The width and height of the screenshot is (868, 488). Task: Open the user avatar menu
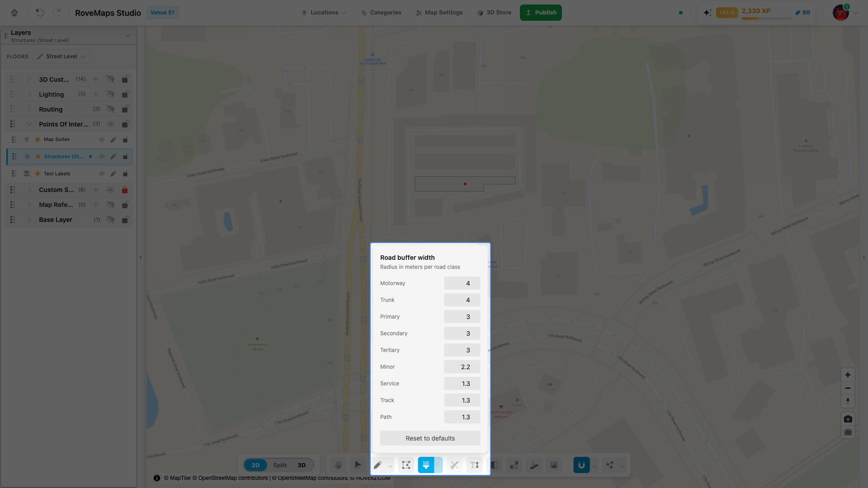(841, 13)
